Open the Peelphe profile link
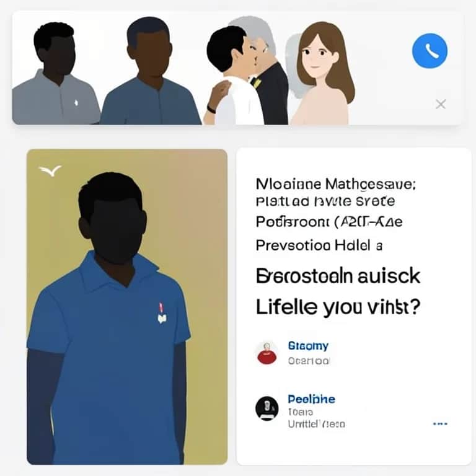476x476 pixels. coord(312,399)
